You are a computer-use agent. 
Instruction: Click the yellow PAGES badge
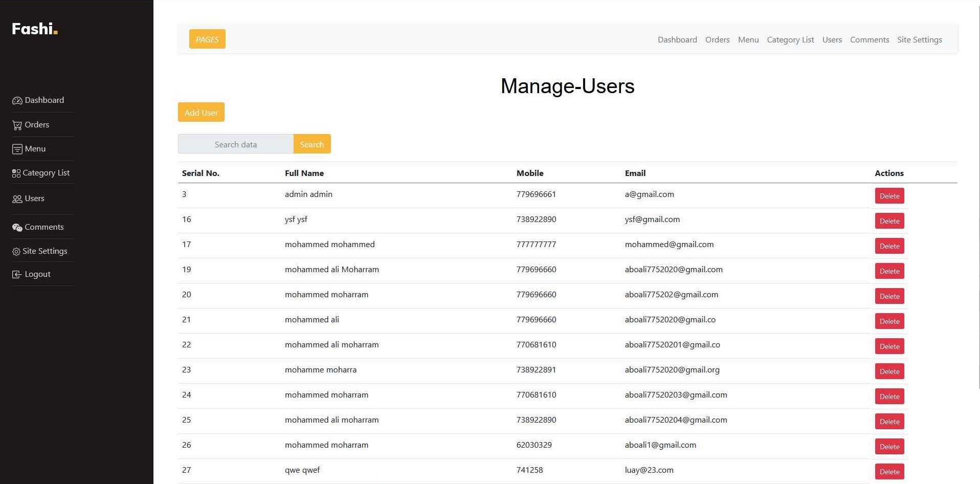point(207,39)
